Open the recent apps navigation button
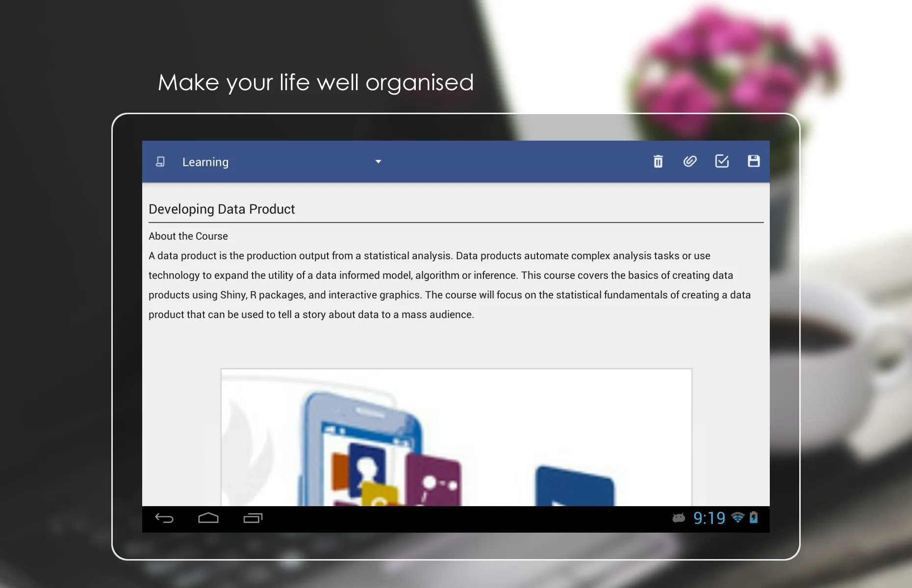 click(x=253, y=518)
